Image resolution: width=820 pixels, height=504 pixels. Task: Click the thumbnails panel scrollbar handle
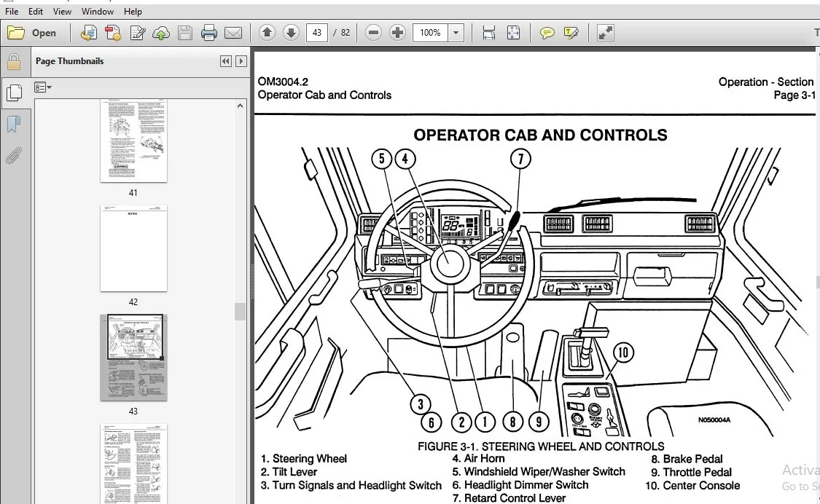click(x=240, y=312)
